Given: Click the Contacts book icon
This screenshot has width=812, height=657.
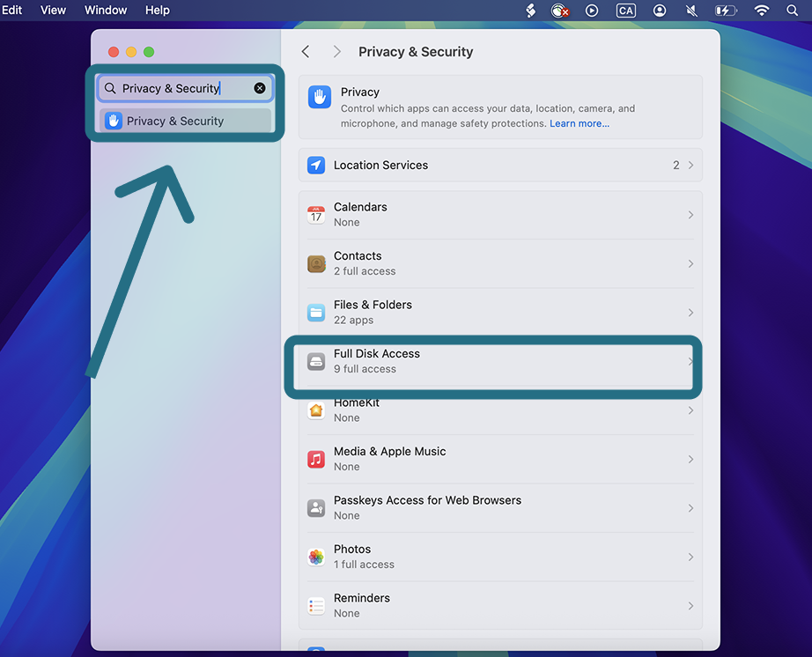Looking at the screenshot, I should pos(316,264).
